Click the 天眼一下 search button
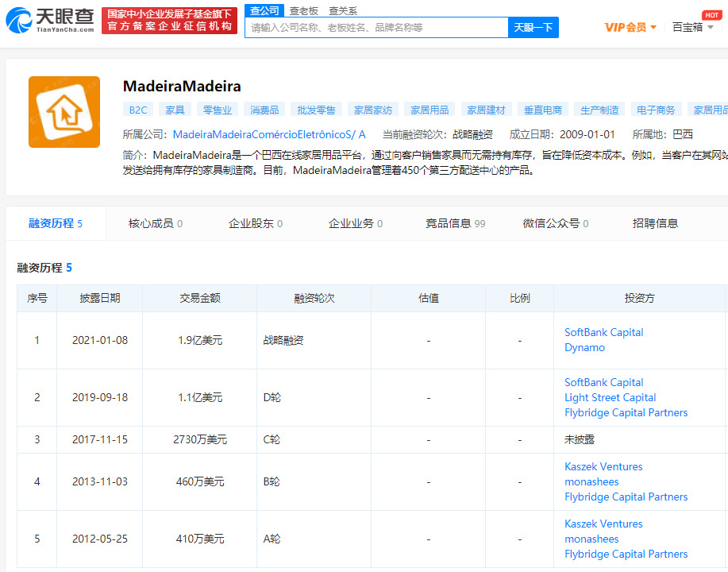The height and width of the screenshot is (572, 728). tap(533, 28)
